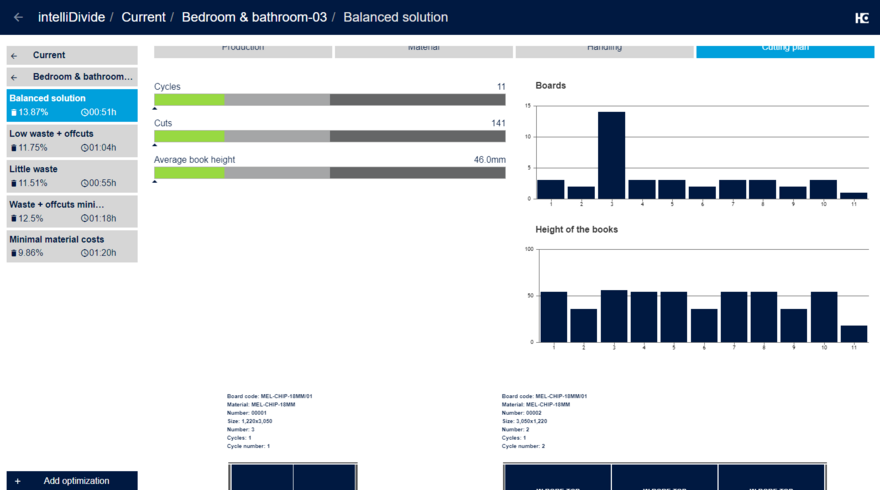Click Cuts value 141
The image size is (880, 490).
tap(498, 123)
